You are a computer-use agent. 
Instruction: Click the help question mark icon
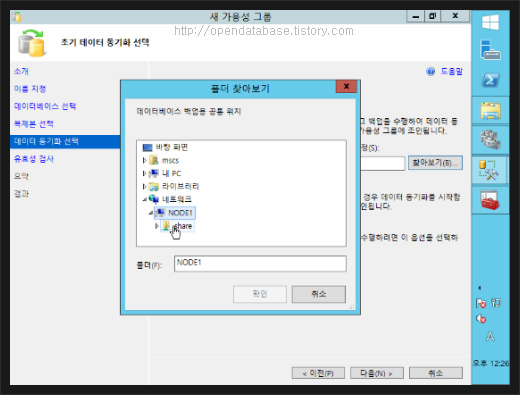(x=431, y=71)
